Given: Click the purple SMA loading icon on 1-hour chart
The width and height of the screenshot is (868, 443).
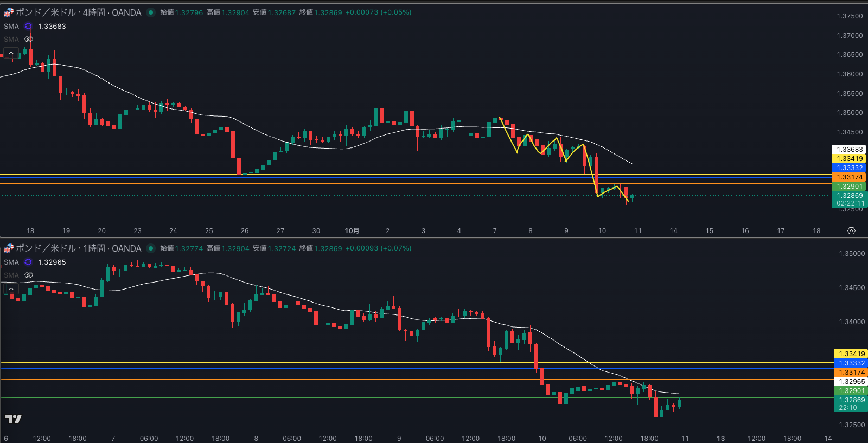Looking at the screenshot, I should coord(28,262).
